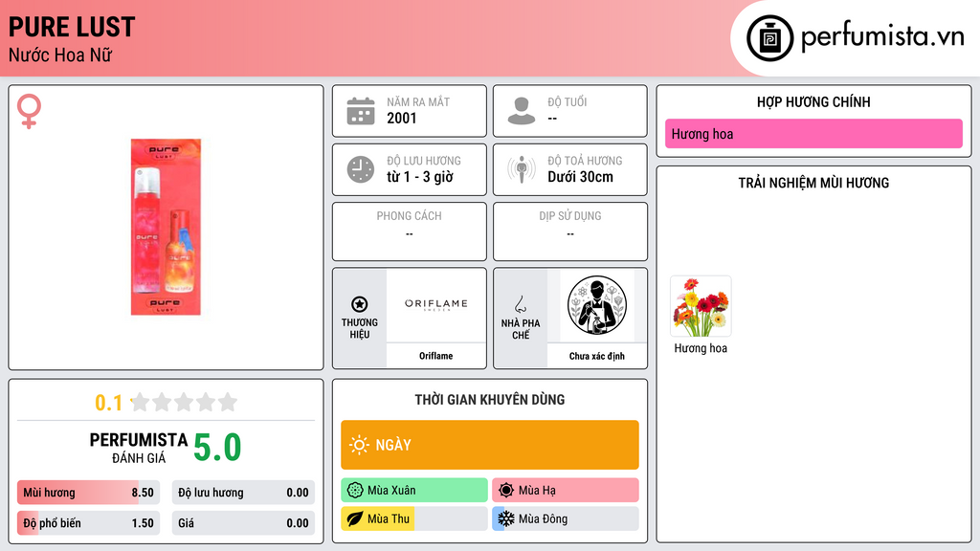Screen dimensions: 980x551
Task: Click the sun icon on Mùa Hạ
Action: click(x=506, y=491)
